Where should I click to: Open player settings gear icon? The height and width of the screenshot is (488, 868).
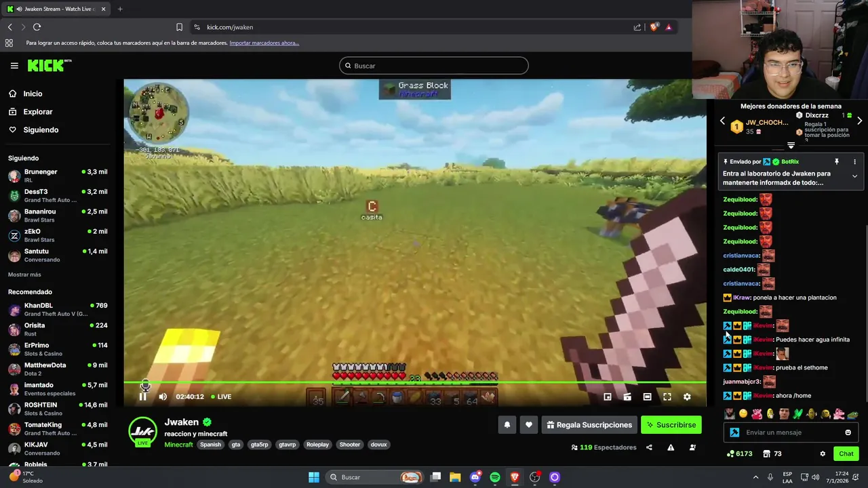(x=687, y=396)
